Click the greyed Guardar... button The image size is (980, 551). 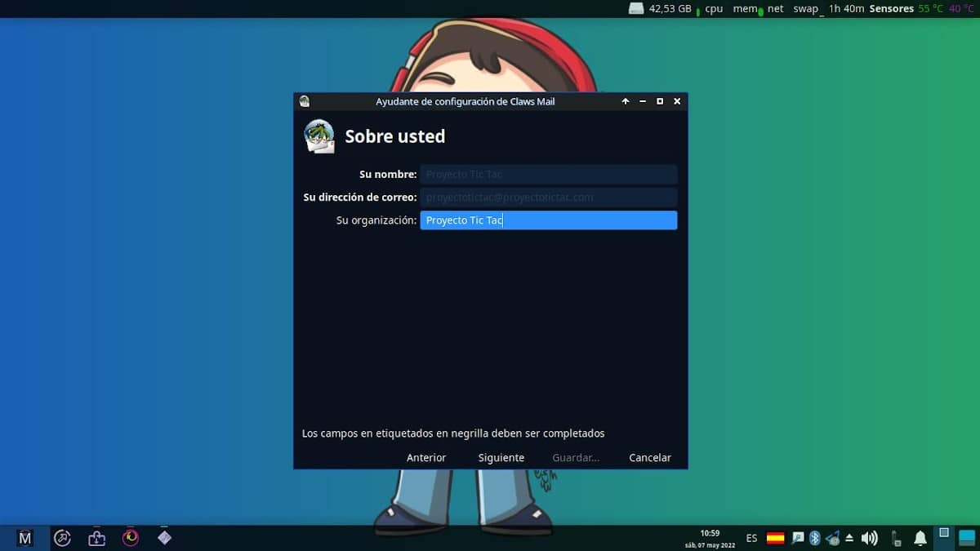pyautogui.click(x=576, y=458)
